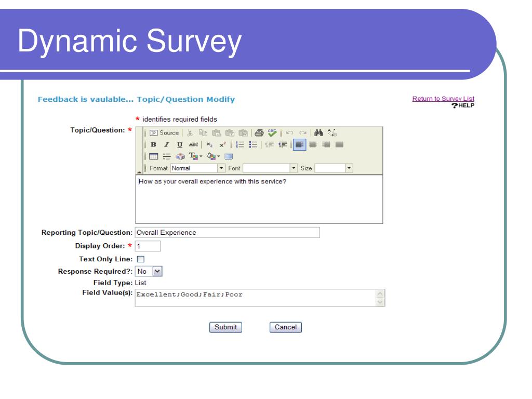The height and width of the screenshot is (399, 532).
Task: Select Align Right icon
Action: click(x=326, y=144)
